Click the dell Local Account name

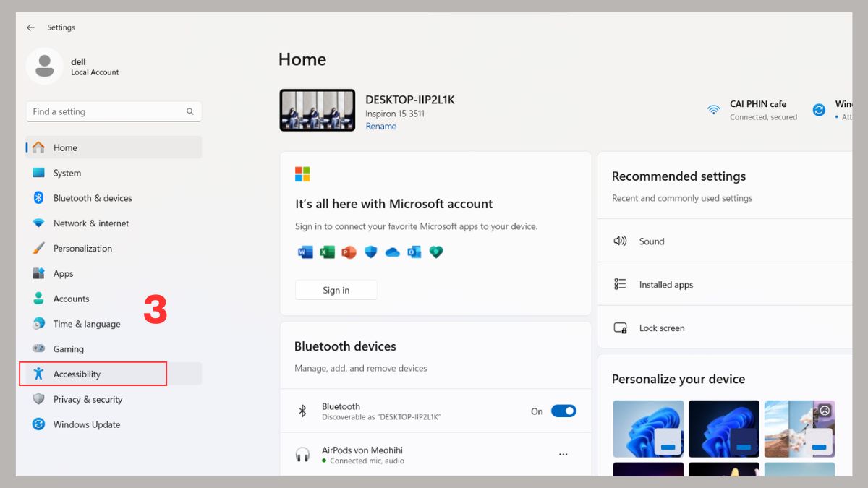[95, 67]
